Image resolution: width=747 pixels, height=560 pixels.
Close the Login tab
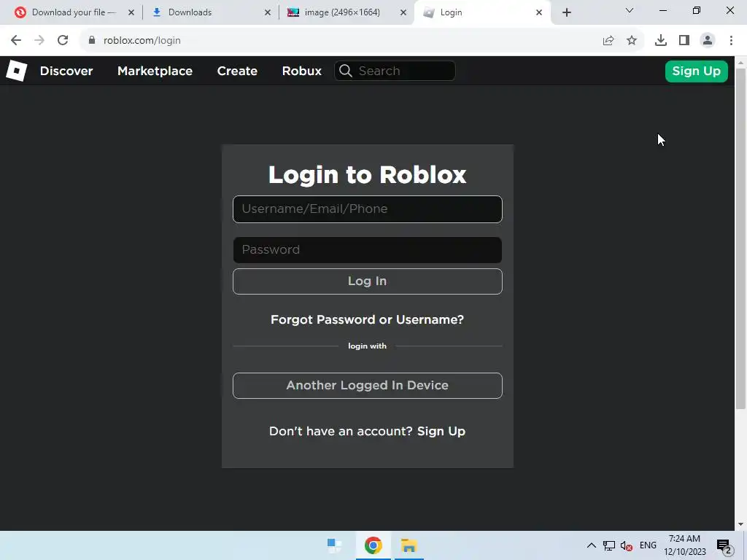pyautogui.click(x=539, y=12)
